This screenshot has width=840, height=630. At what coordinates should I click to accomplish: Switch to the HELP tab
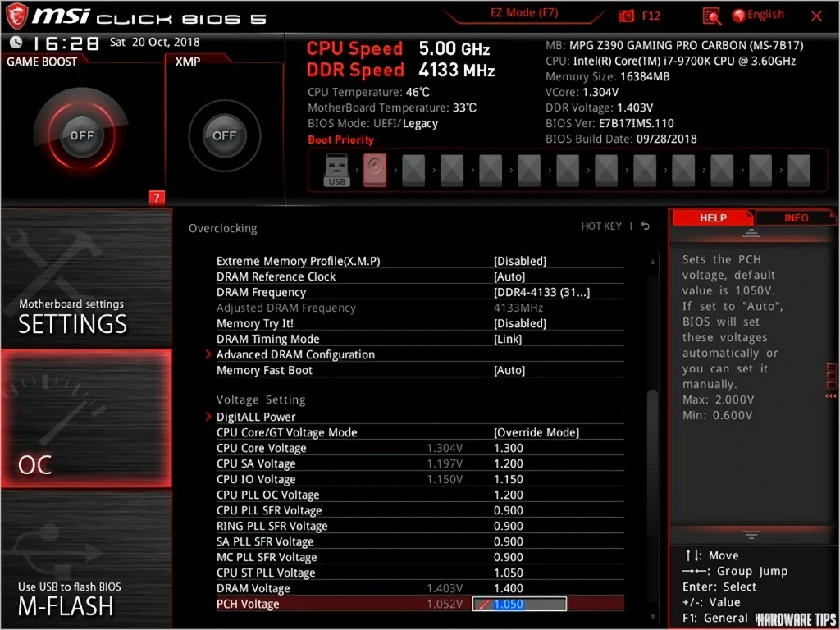click(713, 218)
